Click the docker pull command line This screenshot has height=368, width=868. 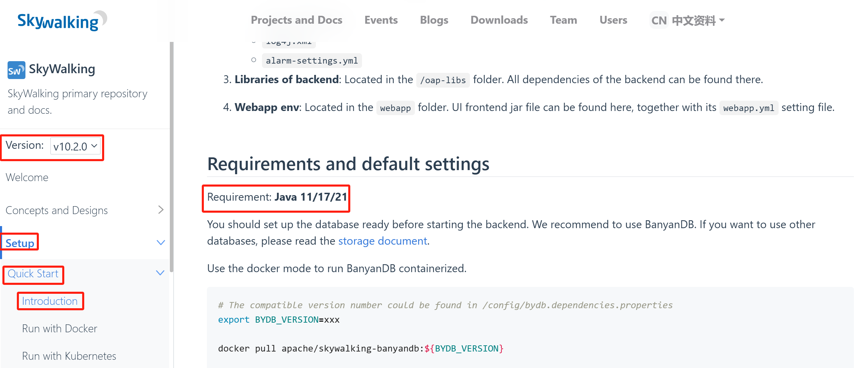click(x=361, y=349)
